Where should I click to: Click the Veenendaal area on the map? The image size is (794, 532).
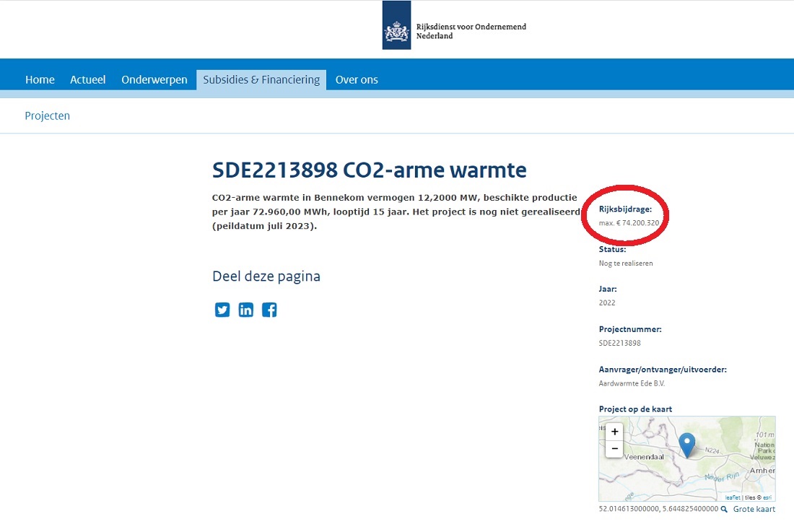[x=644, y=457]
